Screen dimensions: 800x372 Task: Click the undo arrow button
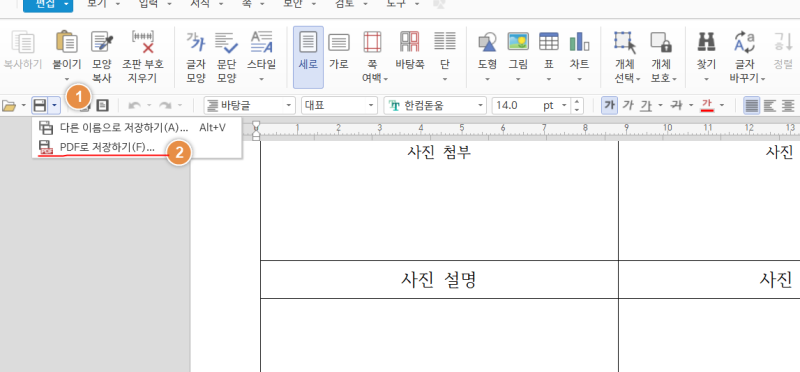[x=135, y=106]
